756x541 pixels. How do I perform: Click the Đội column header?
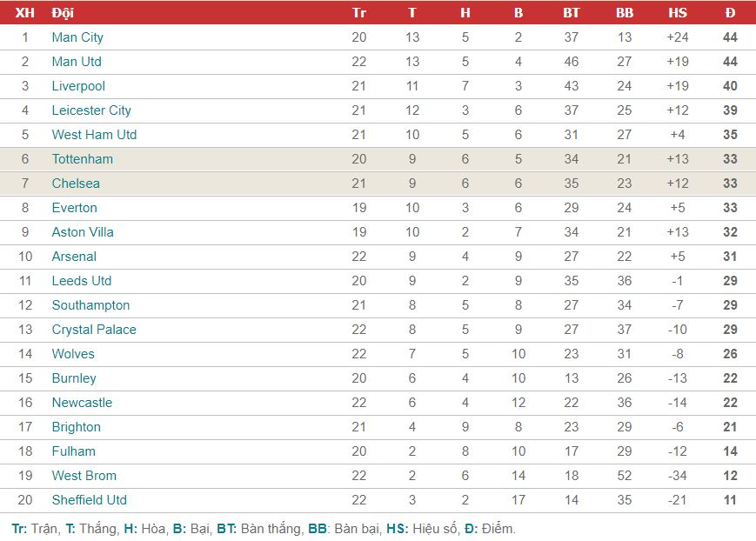(x=63, y=13)
